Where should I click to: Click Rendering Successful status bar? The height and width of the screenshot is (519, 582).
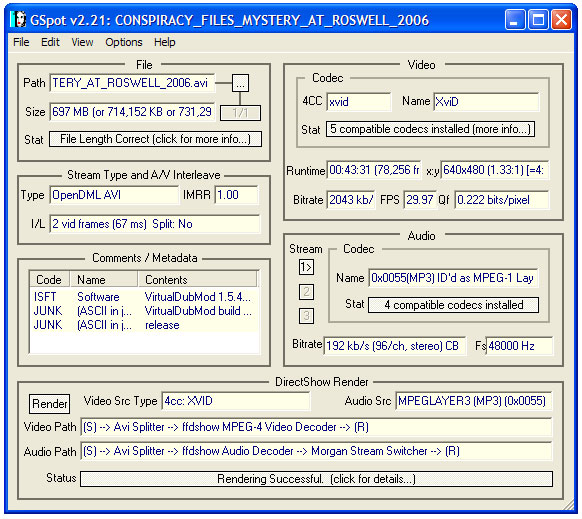coord(316,479)
